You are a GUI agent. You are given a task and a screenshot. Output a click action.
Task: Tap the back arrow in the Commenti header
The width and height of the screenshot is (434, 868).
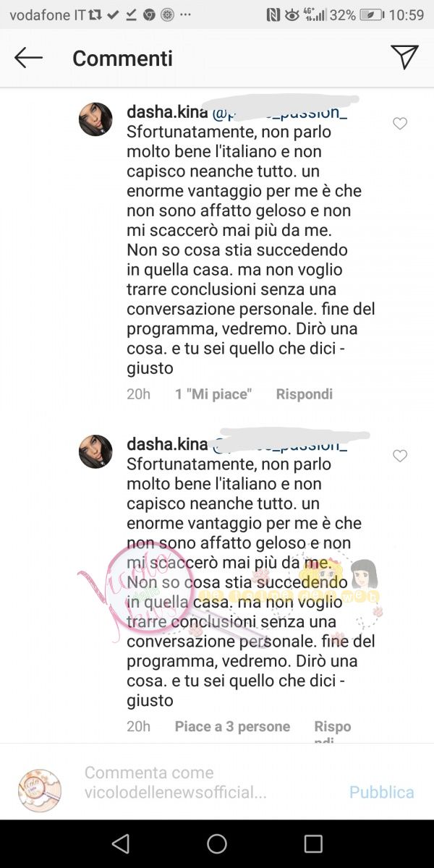[x=29, y=58]
